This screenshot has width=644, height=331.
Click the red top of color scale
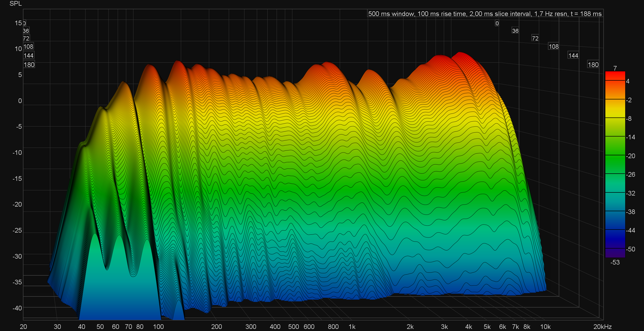click(615, 75)
